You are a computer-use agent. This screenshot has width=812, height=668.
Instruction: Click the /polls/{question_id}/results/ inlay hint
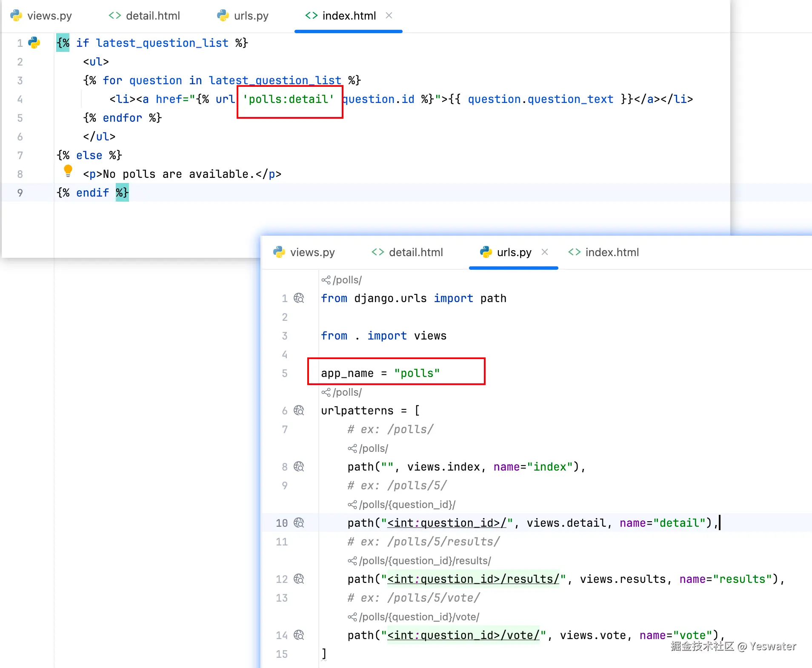click(420, 561)
